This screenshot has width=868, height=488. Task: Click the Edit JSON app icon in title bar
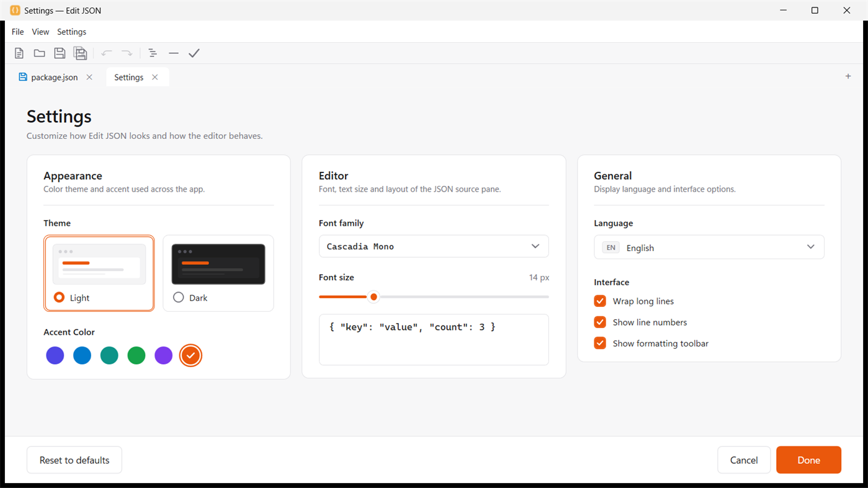(15, 11)
